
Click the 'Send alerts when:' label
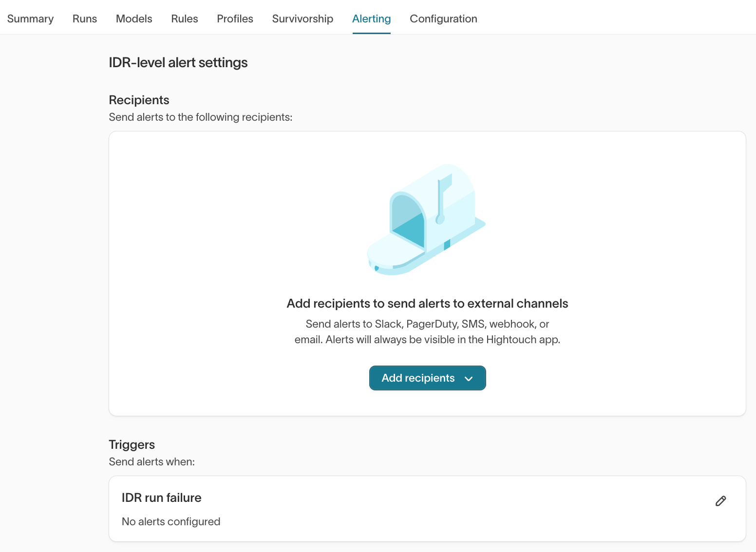pyautogui.click(x=151, y=461)
